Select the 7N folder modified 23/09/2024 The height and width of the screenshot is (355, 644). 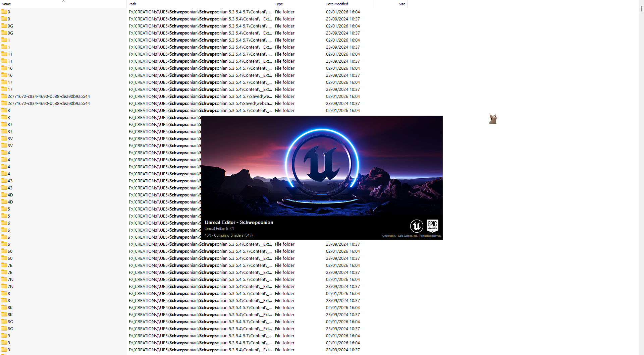click(11, 286)
